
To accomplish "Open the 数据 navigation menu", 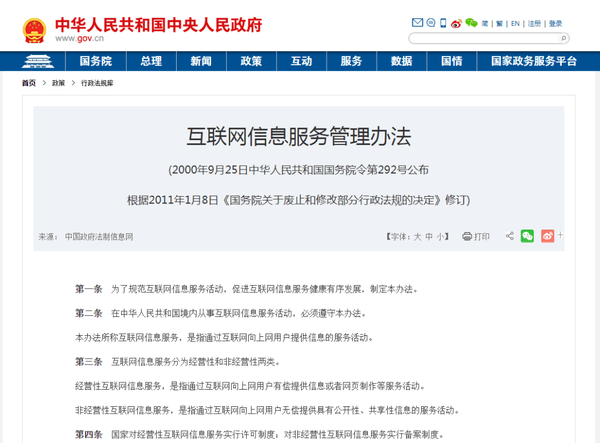I will (x=401, y=61).
